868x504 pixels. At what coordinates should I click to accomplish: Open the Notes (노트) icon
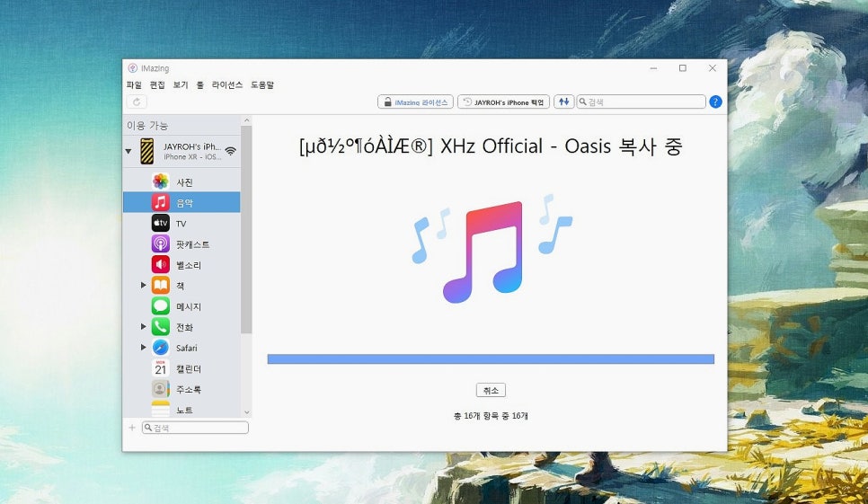click(161, 409)
